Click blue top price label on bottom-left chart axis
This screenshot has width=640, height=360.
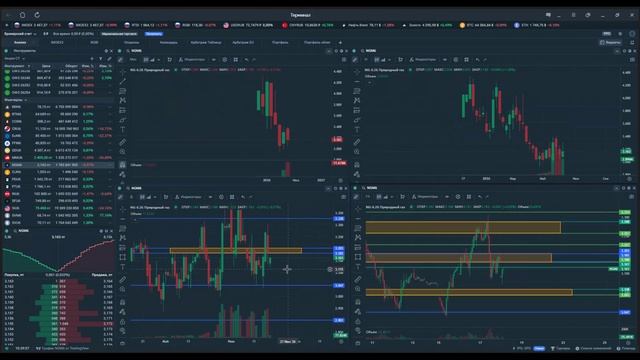point(339,219)
